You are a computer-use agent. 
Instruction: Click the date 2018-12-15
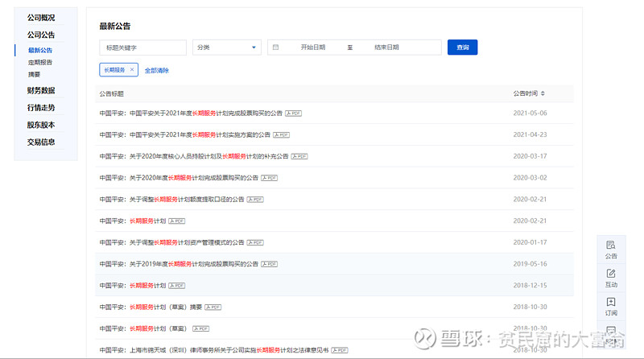pyautogui.click(x=530, y=286)
